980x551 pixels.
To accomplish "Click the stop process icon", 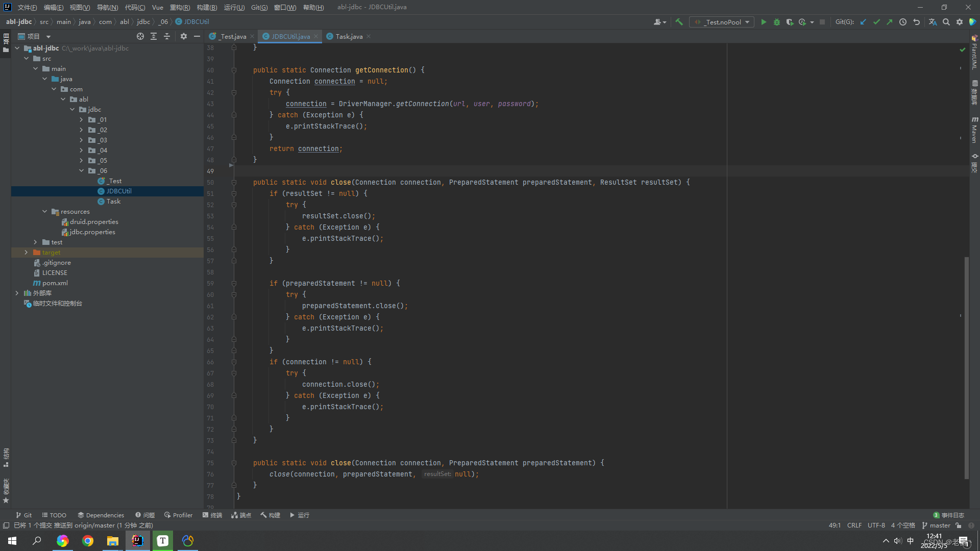I will [822, 22].
